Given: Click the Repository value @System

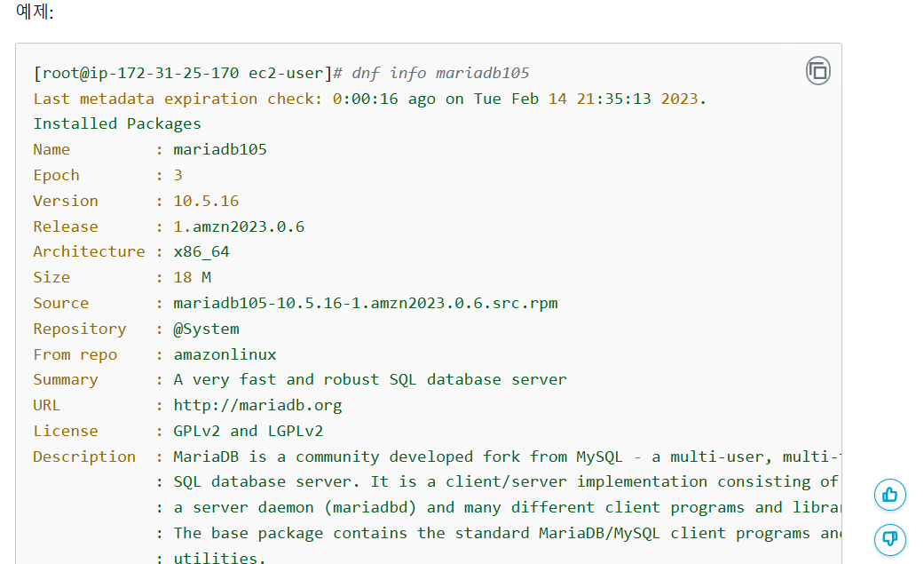Looking at the screenshot, I should [x=206, y=329].
